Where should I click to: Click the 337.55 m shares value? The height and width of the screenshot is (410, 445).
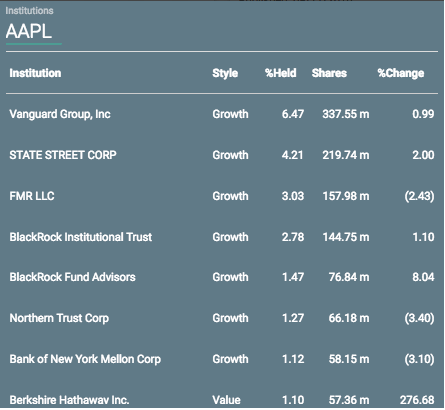tap(346, 114)
